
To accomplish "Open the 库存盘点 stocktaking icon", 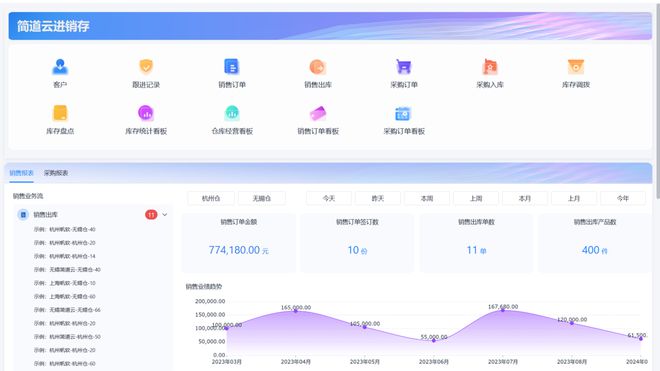I will [60, 113].
